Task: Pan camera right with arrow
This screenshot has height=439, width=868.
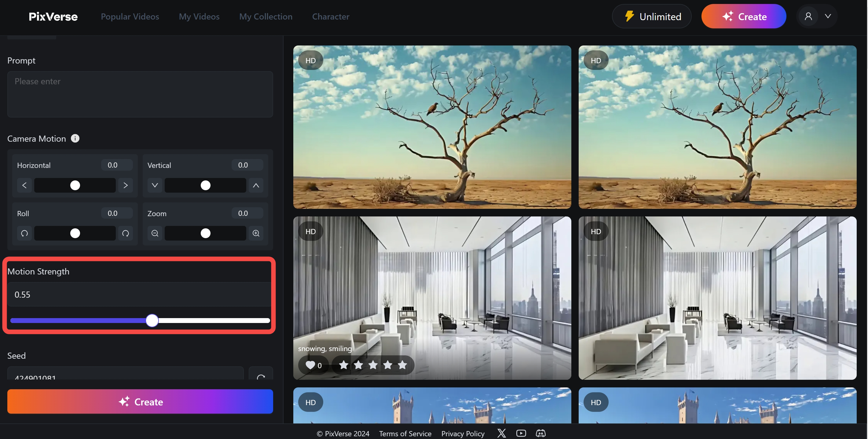Action: point(125,185)
